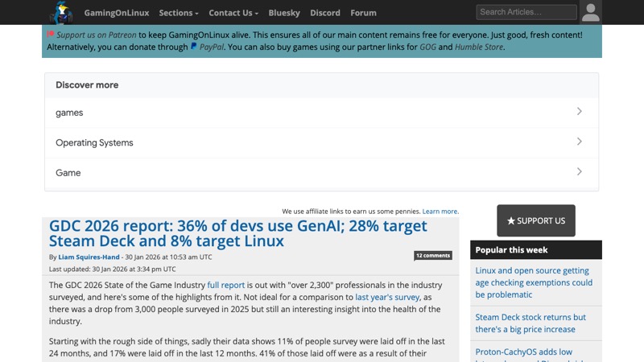Expand the Operating Systems row chevron
The height and width of the screenshot is (362, 644).
[579, 142]
